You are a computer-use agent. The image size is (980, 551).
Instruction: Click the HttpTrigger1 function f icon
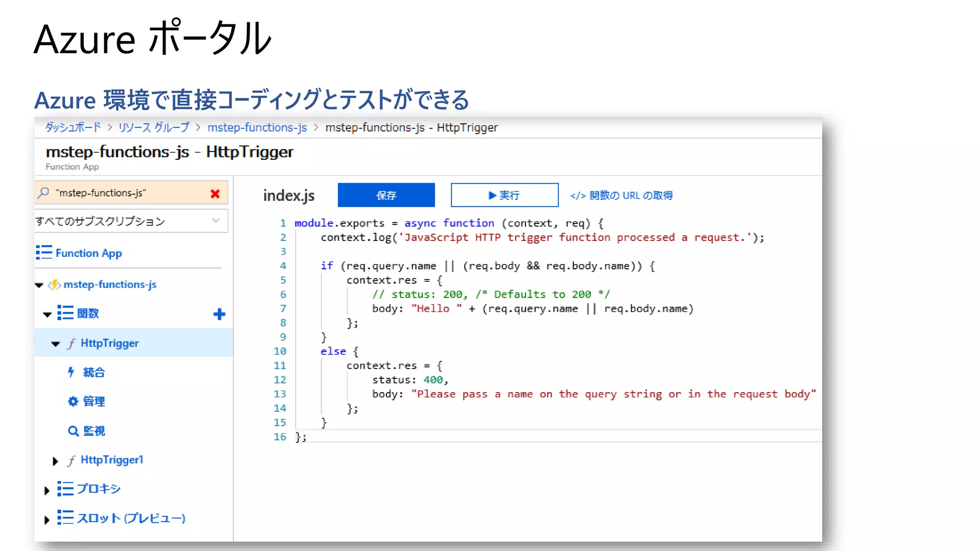click(x=71, y=460)
